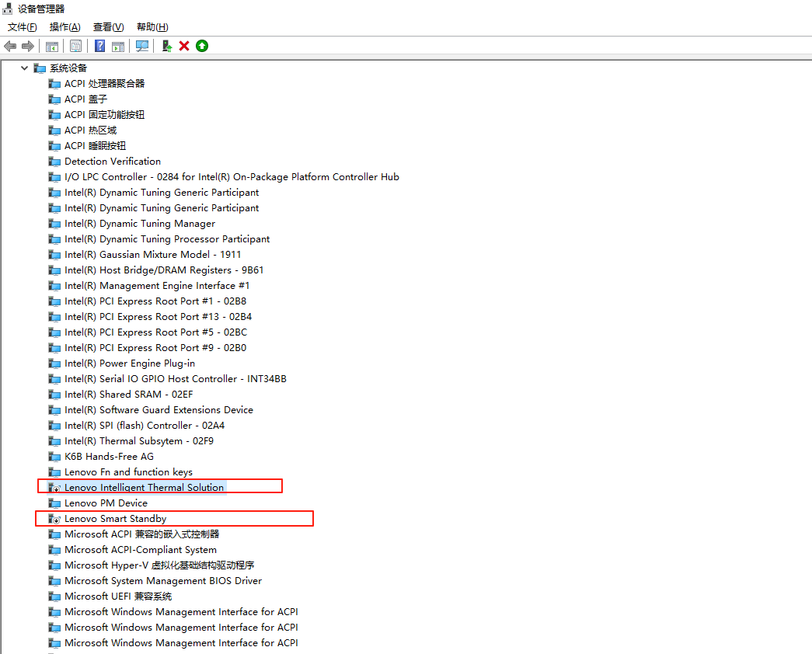Click the device icon beside K6B Hands-Free AG
Screen dimensions: 812x654
tap(54, 457)
